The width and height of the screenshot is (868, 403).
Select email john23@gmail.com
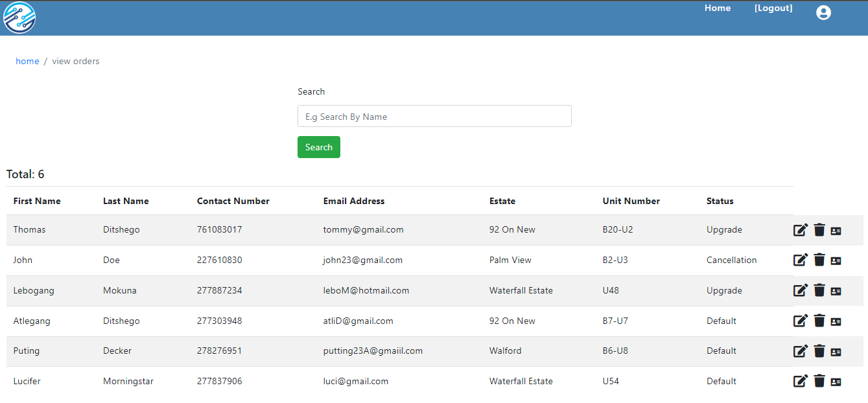(363, 260)
